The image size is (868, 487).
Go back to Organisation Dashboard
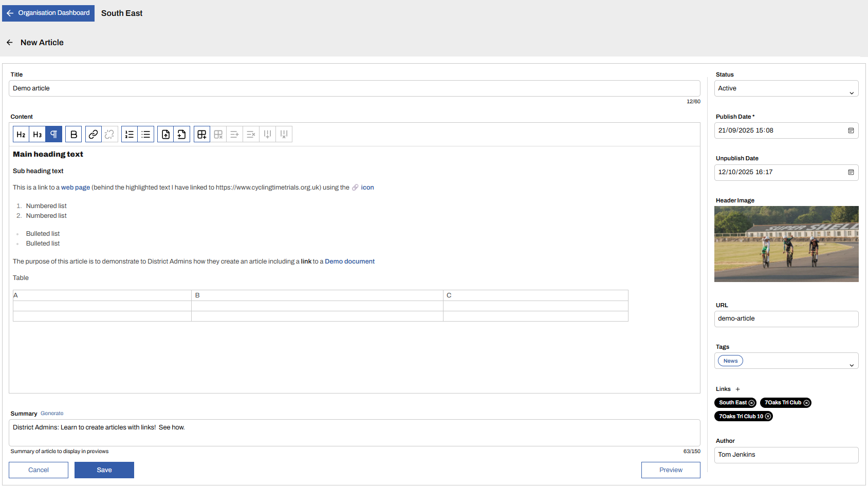point(48,13)
